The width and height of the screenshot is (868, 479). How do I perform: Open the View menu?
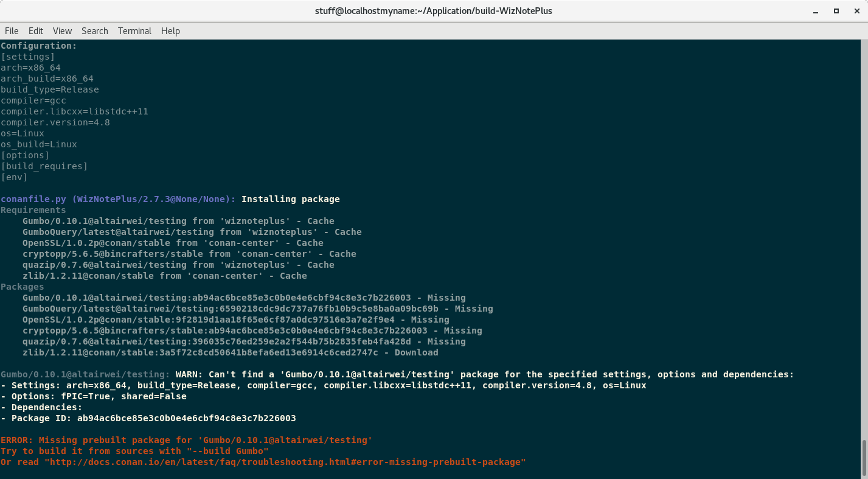pyautogui.click(x=62, y=30)
